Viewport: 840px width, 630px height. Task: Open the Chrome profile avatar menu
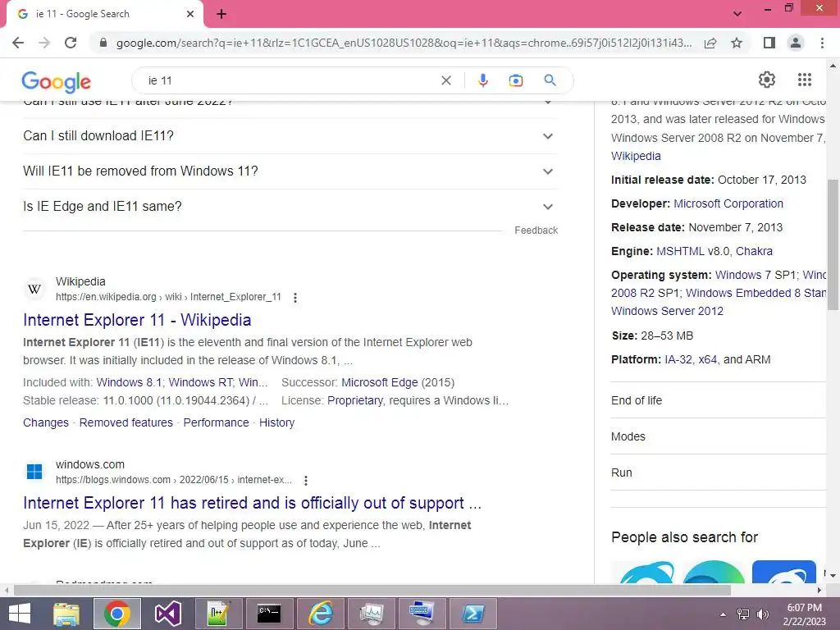click(796, 43)
